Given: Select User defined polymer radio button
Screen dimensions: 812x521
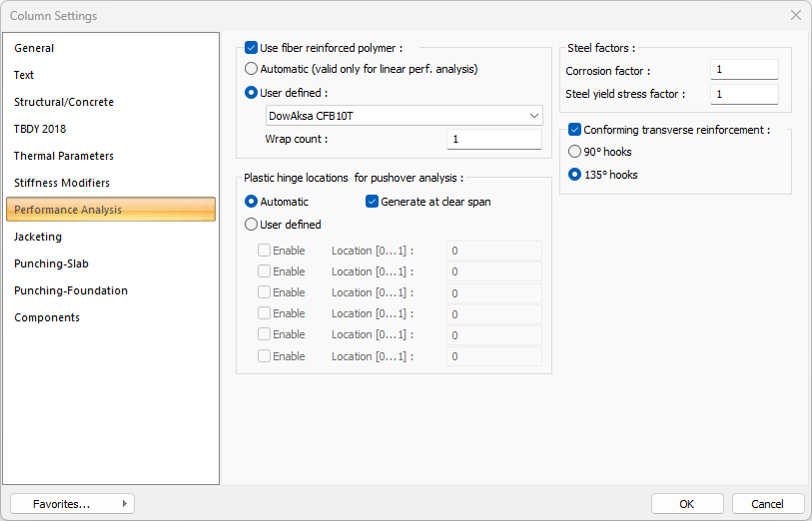Looking at the screenshot, I should click(252, 93).
